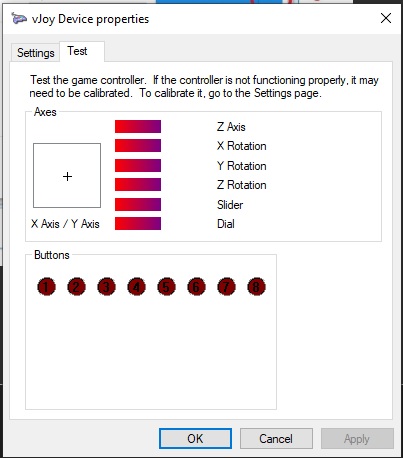Click button indicator number 6
This screenshot has height=458, width=403.
pos(196,287)
